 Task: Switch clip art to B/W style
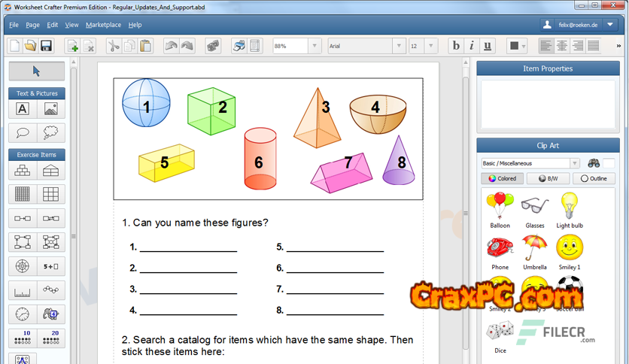548,179
